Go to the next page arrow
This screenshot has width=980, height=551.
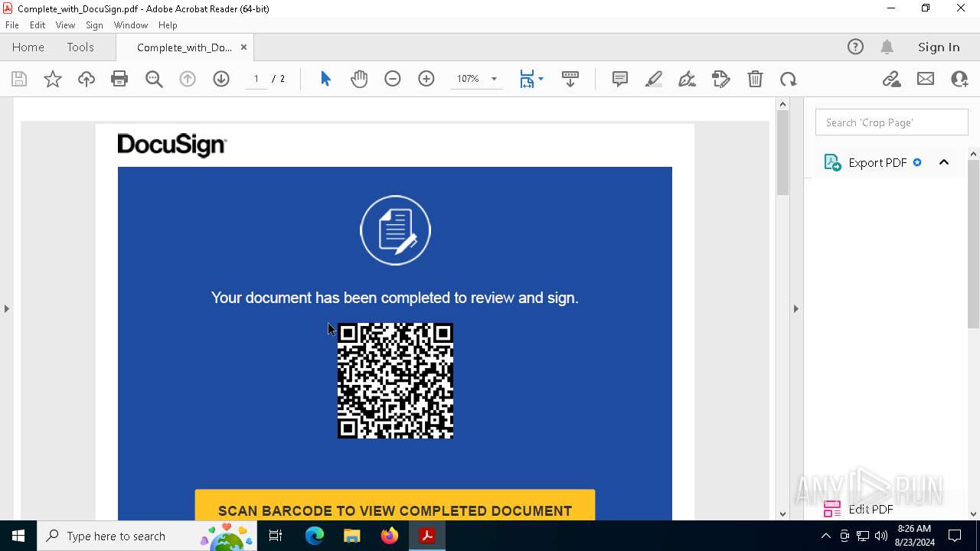tap(221, 79)
